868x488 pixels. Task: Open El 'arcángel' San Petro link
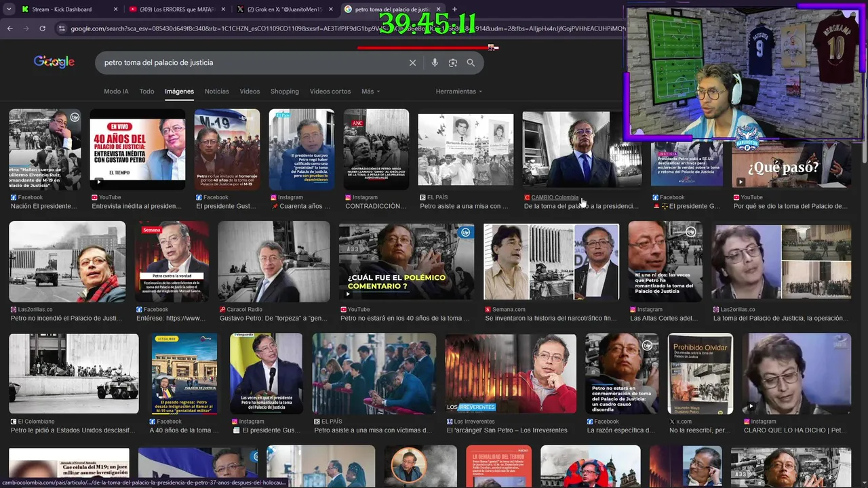[507, 430]
